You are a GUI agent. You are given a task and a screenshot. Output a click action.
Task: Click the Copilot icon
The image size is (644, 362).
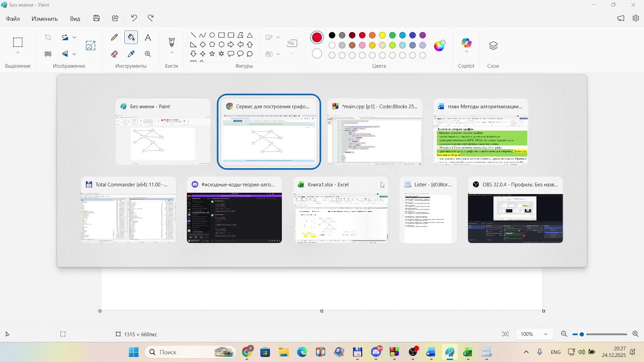[466, 43]
